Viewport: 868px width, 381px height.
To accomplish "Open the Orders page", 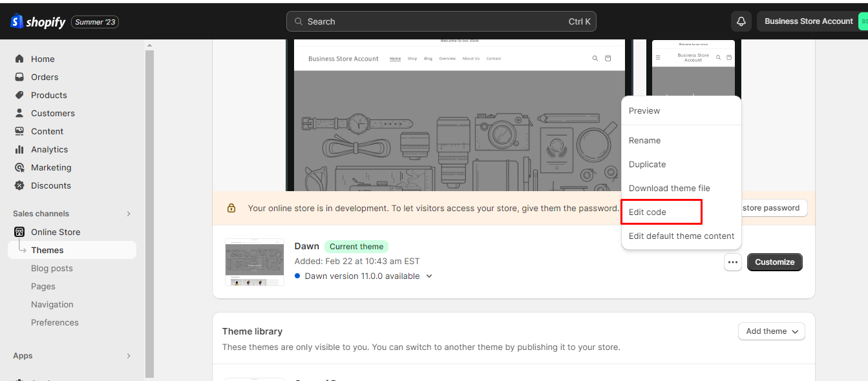I will (45, 77).
